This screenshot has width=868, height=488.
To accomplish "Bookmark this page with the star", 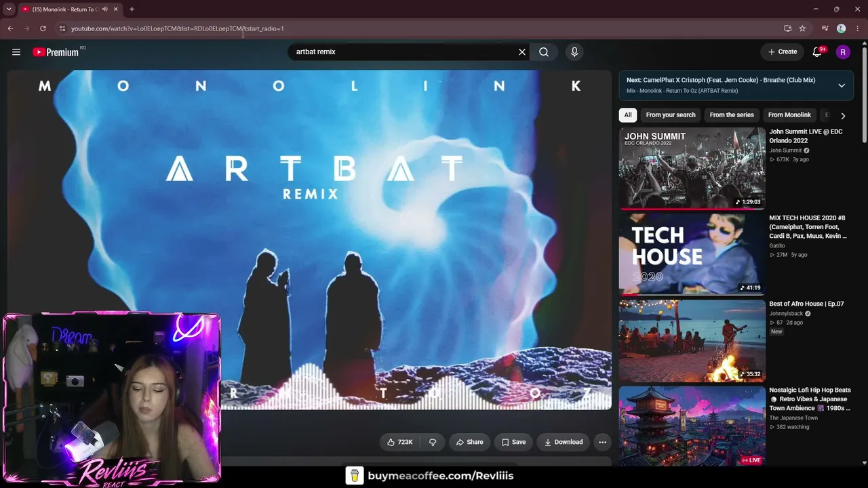I will [x=802, y=28].
